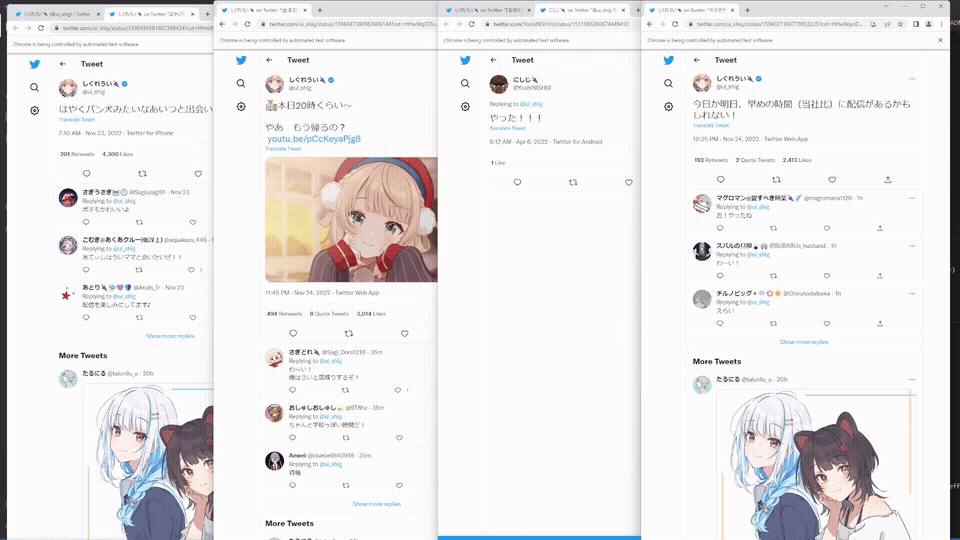Open search icon in third window sidebar
Image resolution: width=960 pixels, height=540 pixels.
pyautogui.click(x=465, y=83)
